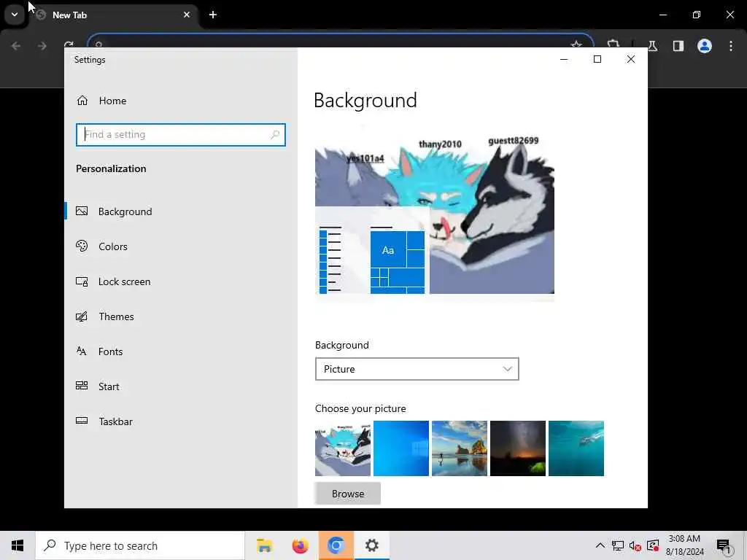Open the taskbar clock showing 3:08 AM
Viewport: 747px width, 560px height.
[x=684, y=545]
